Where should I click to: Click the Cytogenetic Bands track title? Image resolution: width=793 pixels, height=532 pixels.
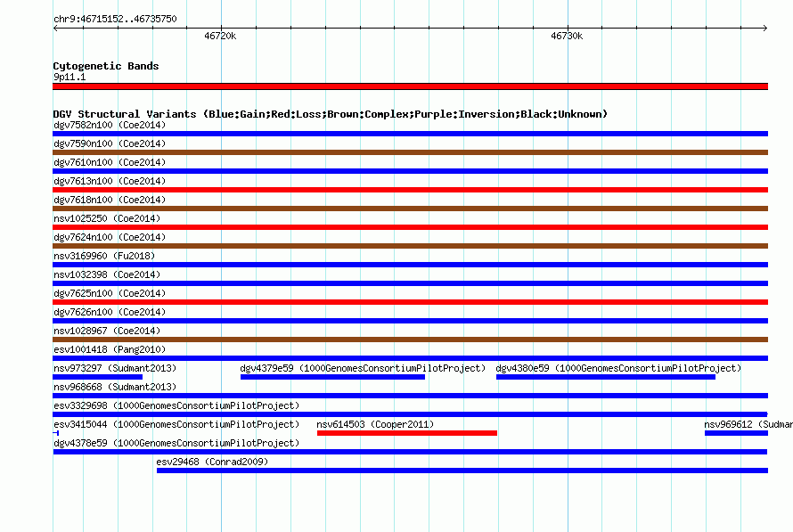tap(106, 66)
